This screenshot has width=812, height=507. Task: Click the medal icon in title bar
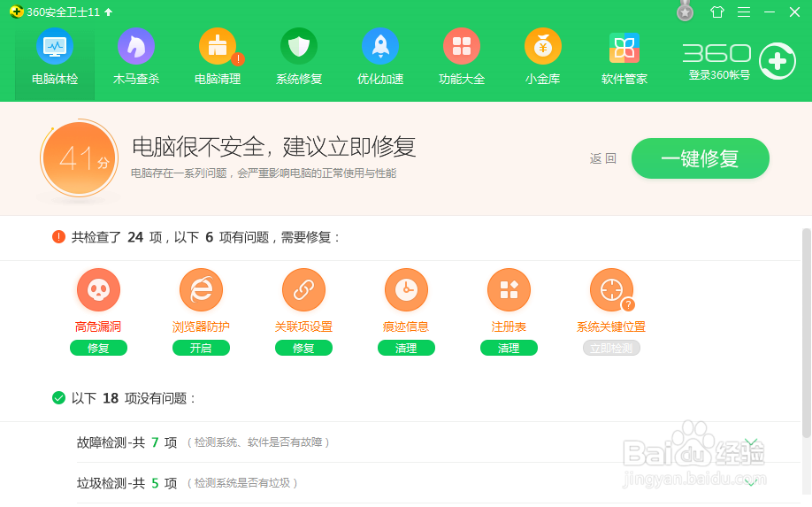pyautogui.click(x=685, y=12)
